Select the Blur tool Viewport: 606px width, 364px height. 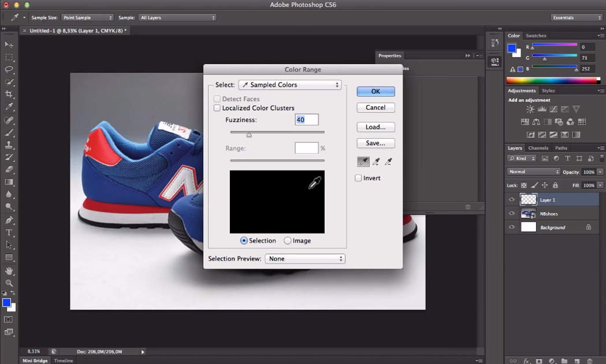pyautogui.click(x=9, y=194)
